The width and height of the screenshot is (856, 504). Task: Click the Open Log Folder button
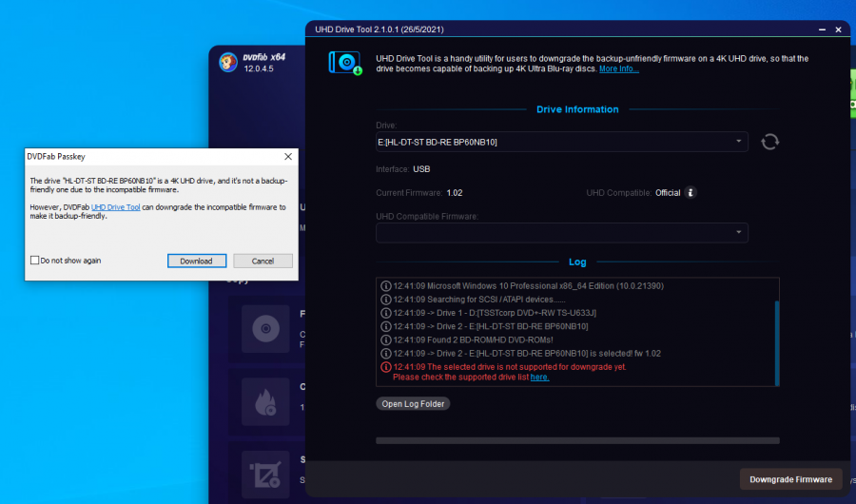(413, 404)
